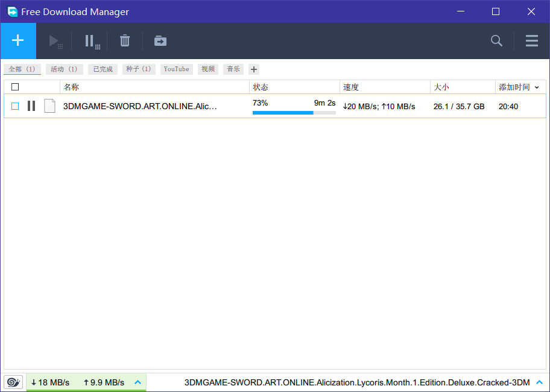550x392 pixels.
Task: Click file icon of 3DMGAME-SWORD download
Action: (x=49, y=106)
